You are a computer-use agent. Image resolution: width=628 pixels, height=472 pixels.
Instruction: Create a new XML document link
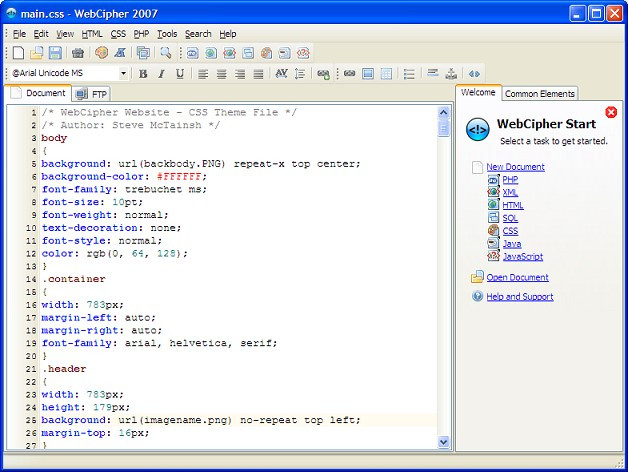point(510,192)
